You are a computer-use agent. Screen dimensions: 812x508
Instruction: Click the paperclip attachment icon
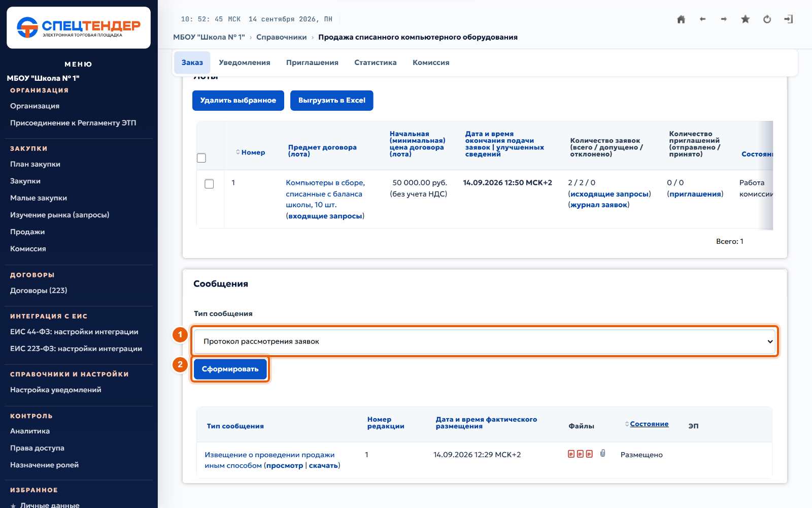(x=603, y=453)
